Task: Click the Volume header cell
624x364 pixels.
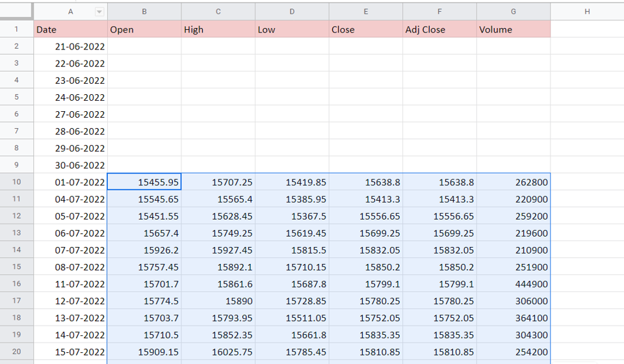Action: [513, 29]
